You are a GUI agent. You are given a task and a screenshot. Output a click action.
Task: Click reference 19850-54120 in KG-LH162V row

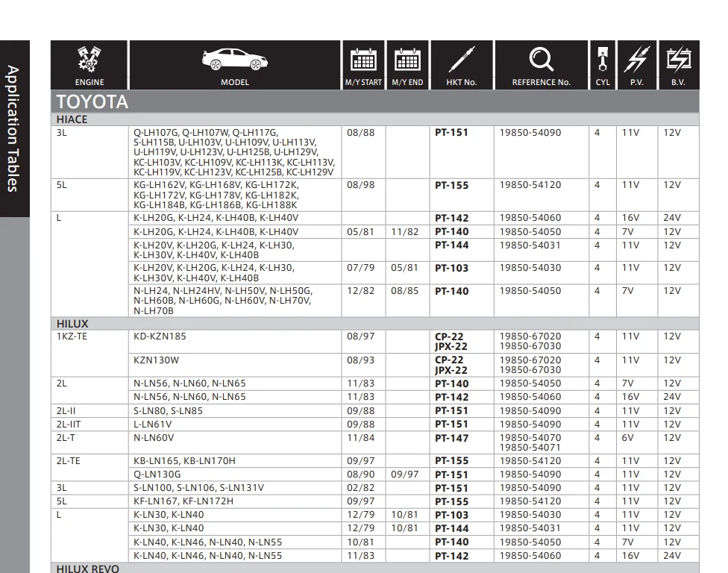(530, 185)
